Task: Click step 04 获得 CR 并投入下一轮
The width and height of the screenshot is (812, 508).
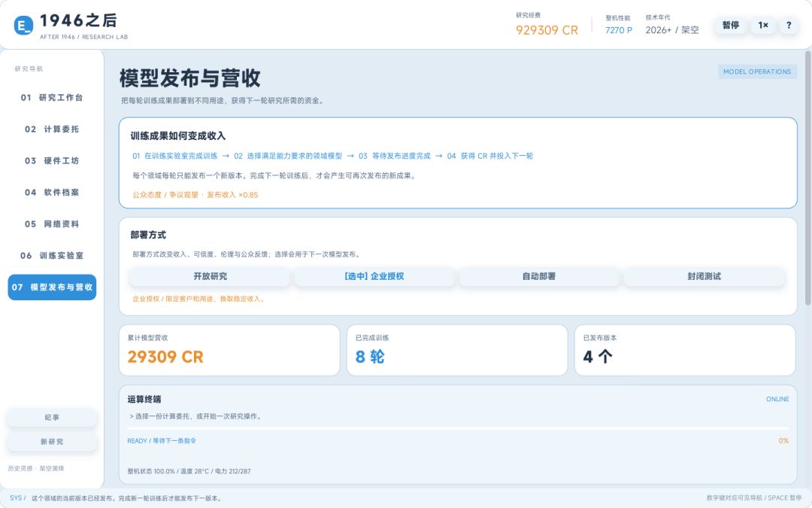Action: pyautogui.click(x=490, y=156)
